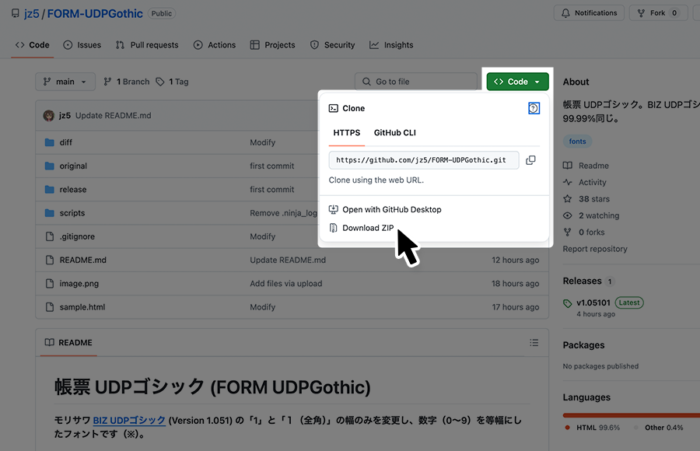The image size is (700, 451).
Task: Open the scripts folder
Action: pyautogui.click(x=72, y=213)
